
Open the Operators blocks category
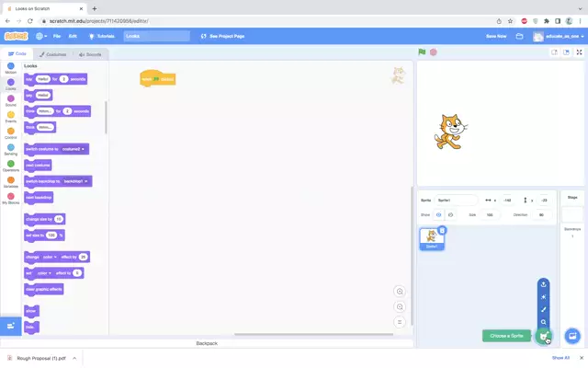[x=10, y=166]
